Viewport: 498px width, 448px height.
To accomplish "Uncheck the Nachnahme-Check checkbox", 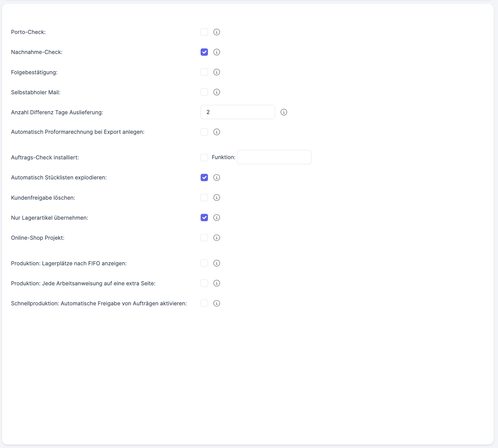I will tap(204, 52).
